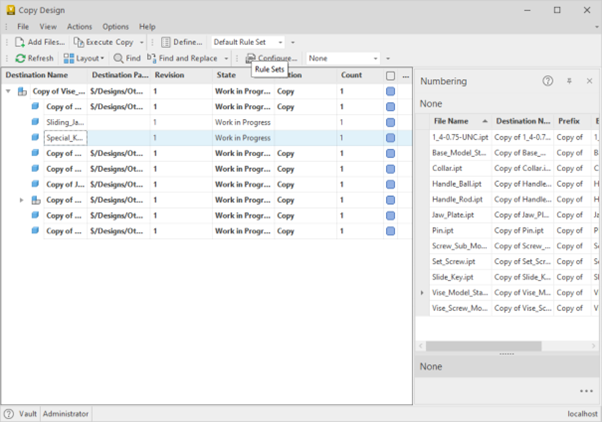Open the View menu

pos(48,26)
